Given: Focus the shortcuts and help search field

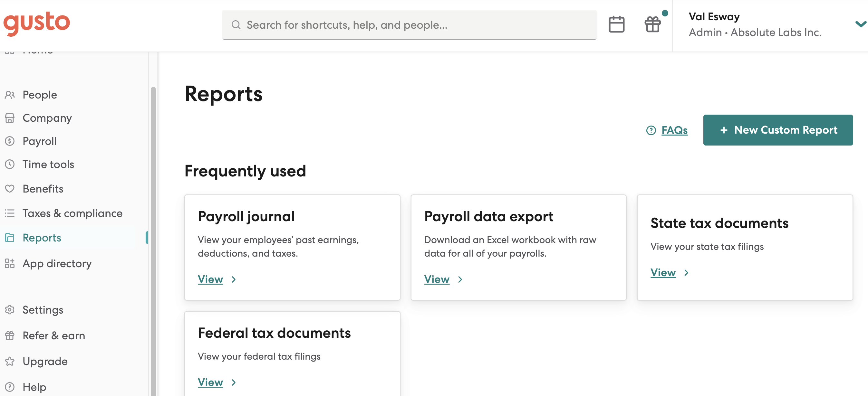Looking at the screenshot, I should pos(409,25).
